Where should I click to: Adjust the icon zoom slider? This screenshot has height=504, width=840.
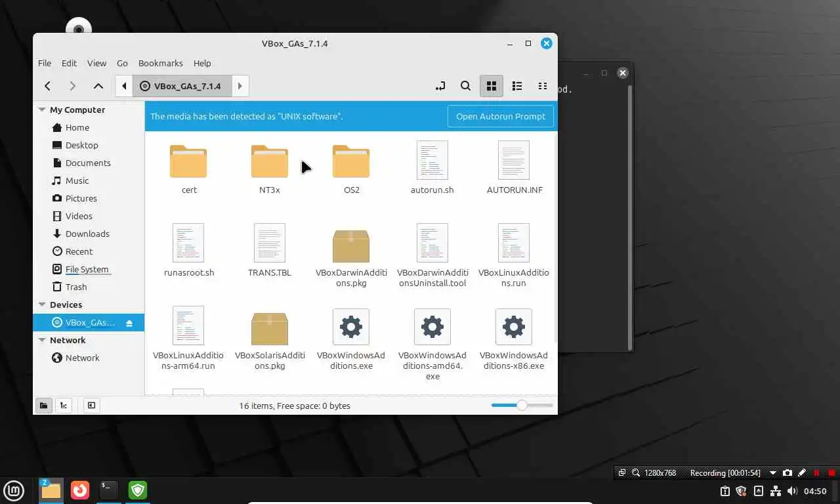(522, 406)
